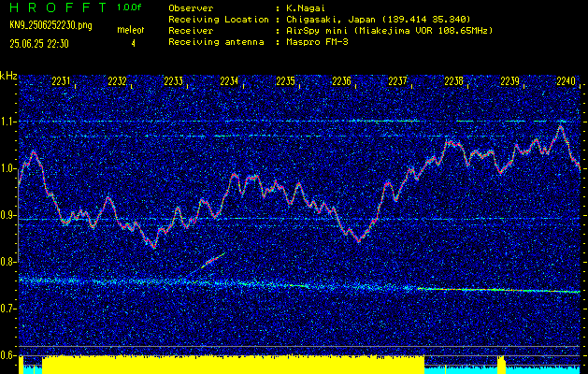Screen dimensions: 588x374
Task: Click the Receiver label
Action: click(x=191, y=31)
